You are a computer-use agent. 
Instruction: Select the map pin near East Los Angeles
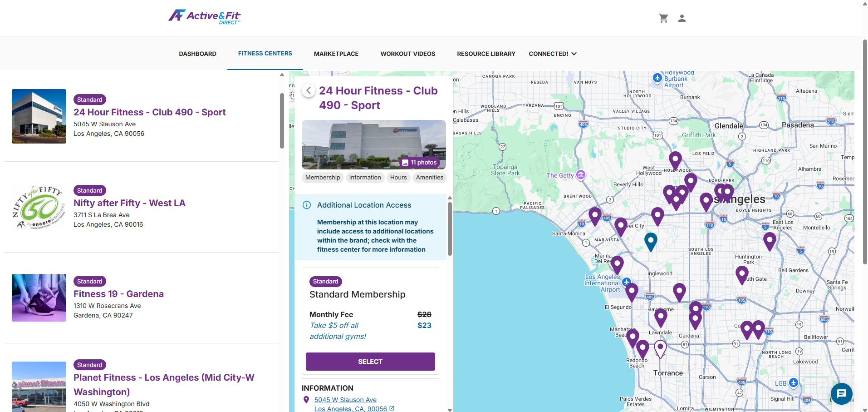[770, 241]
